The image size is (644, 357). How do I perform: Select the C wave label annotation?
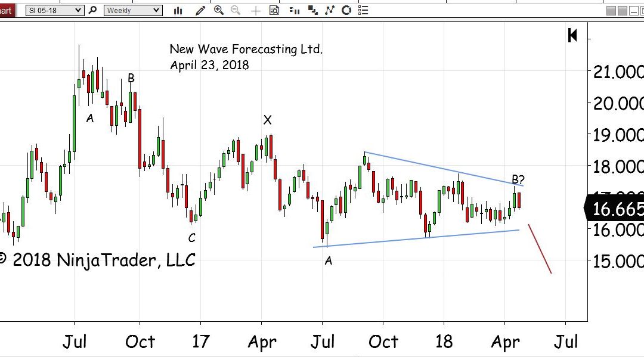click(192, 238)
